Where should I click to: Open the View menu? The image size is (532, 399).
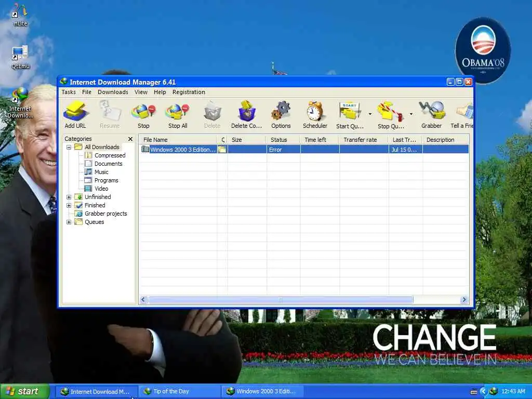[x=141, y=92]
